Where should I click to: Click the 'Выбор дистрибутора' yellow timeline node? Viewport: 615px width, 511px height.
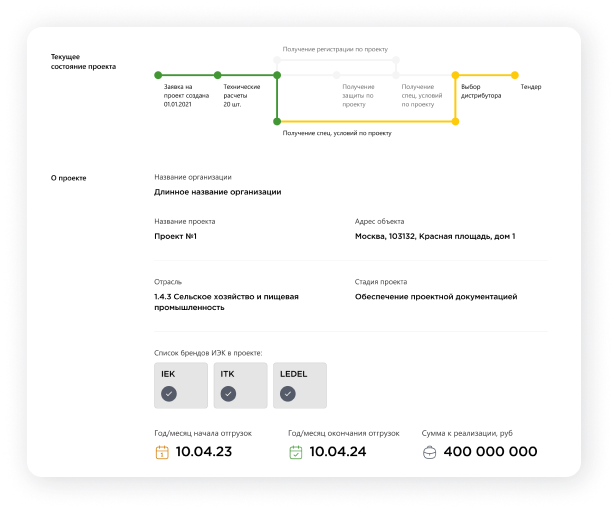[x=455, y=75]
